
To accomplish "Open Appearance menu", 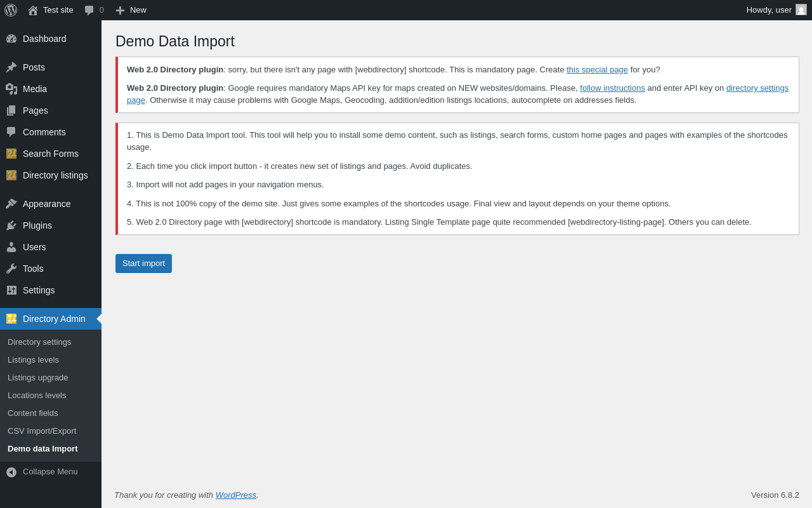I will (x=47, y=204).
